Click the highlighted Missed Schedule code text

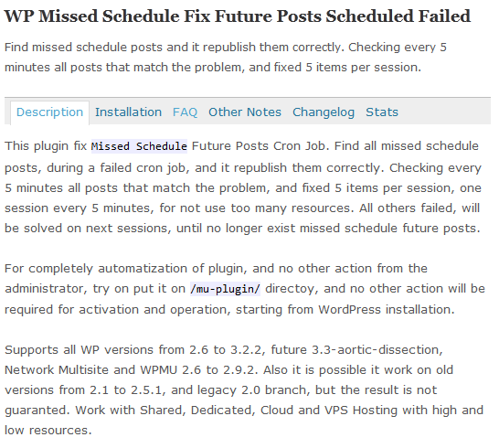[x=139, y=146]
